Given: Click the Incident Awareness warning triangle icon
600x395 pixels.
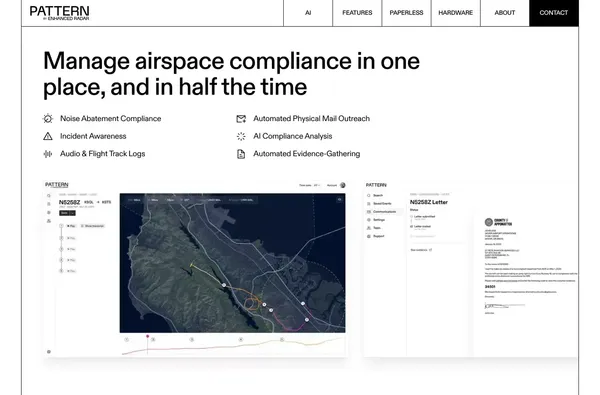Looking at the screenshot, I should coord(48,136).
